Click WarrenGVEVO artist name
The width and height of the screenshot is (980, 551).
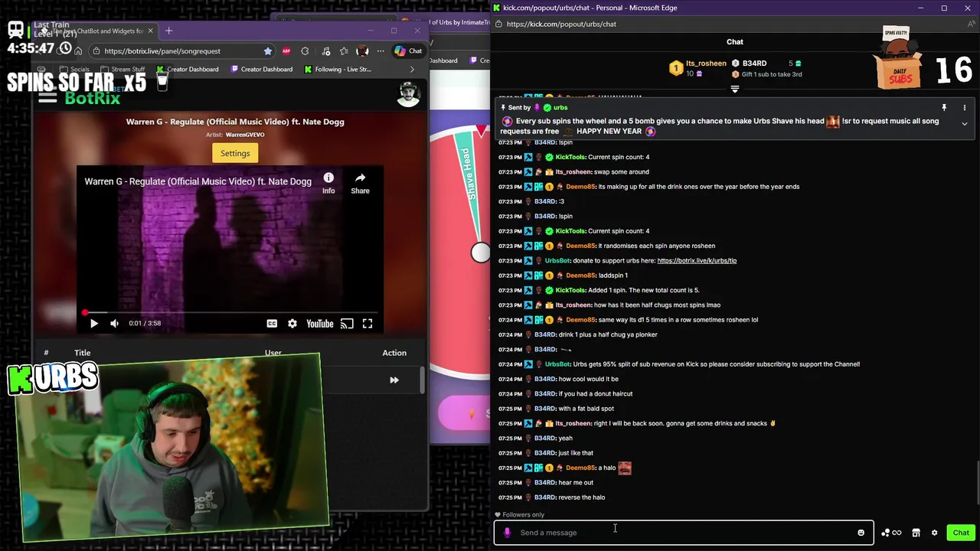[x=245, y=135]
